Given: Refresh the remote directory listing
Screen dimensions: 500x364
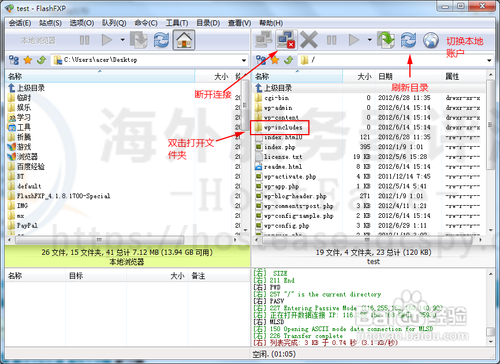Looking at the screenshot, I should pyautogui.click(x=408, y=40).
